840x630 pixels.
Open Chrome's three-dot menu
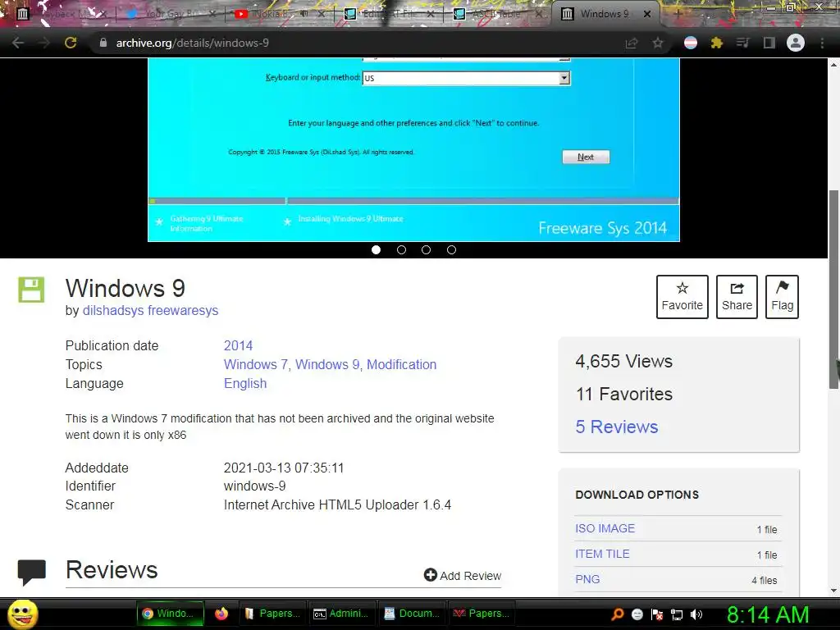click(x=822, y=43)
